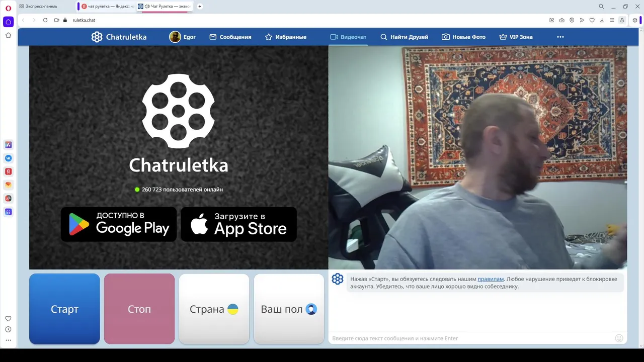This screenshot has width=644, height=362.
Task: Open Aria AI assistant in sidebar
Action: [8, 145]
